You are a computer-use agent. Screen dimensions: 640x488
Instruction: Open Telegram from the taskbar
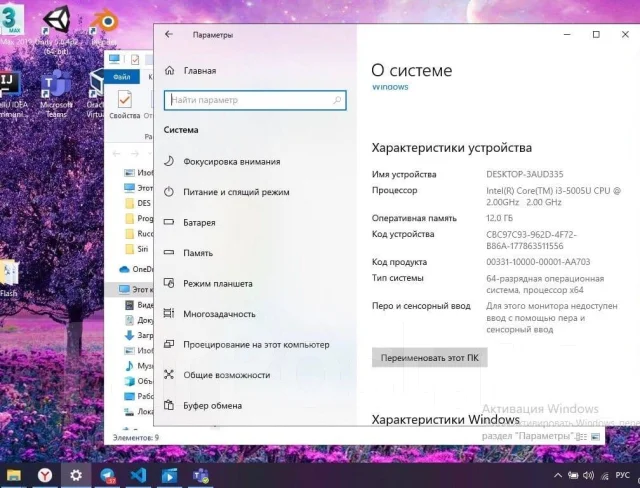(x=107, y=475)
